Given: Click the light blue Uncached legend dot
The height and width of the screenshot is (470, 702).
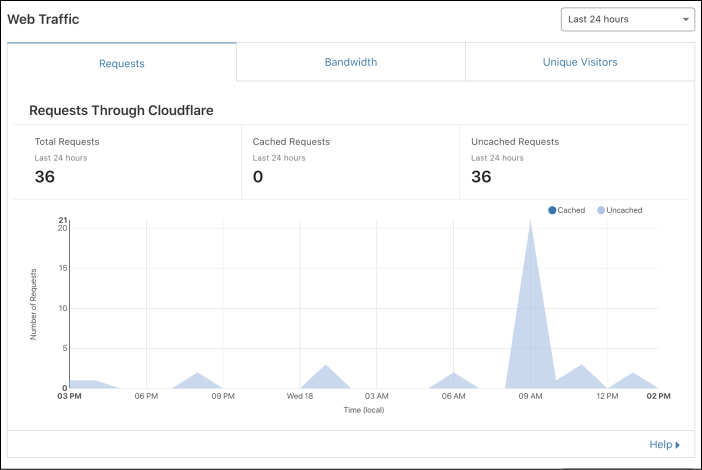Looking at the screenshot, I should pyautogui.click(x=601, y=210).
